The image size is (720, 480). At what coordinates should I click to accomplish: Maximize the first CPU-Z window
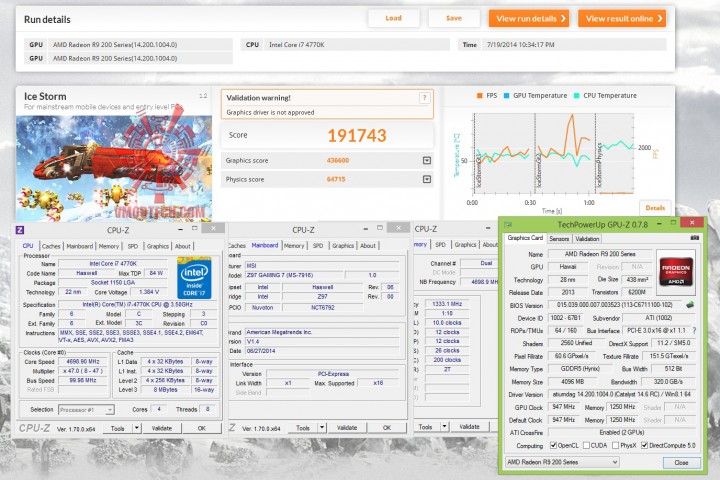coord(195,228)
